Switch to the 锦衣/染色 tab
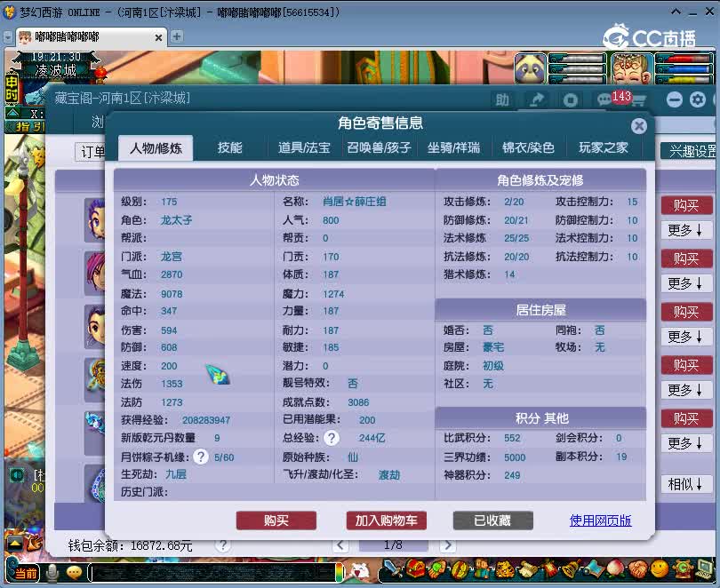The width and height of the screenshot is (720, 588). pyautogui.click(x=528, y=147)
